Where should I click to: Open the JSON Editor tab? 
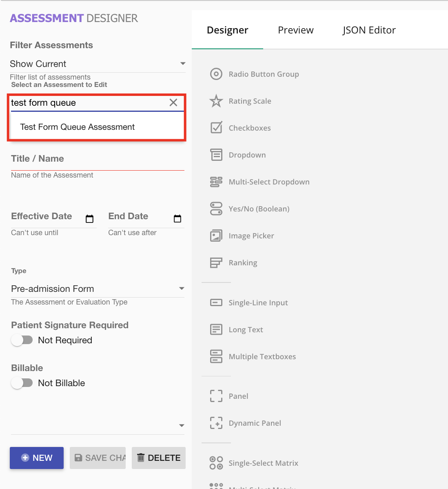pos(369,30)
